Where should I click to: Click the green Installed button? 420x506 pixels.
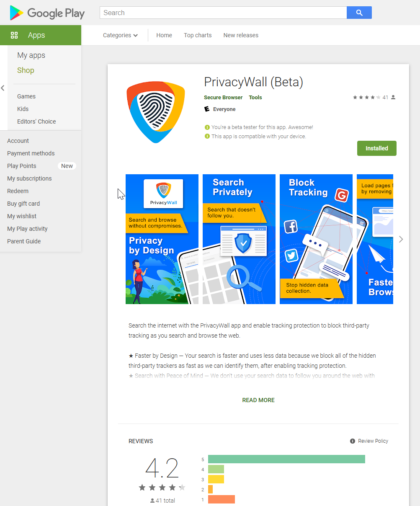(377, 148)
